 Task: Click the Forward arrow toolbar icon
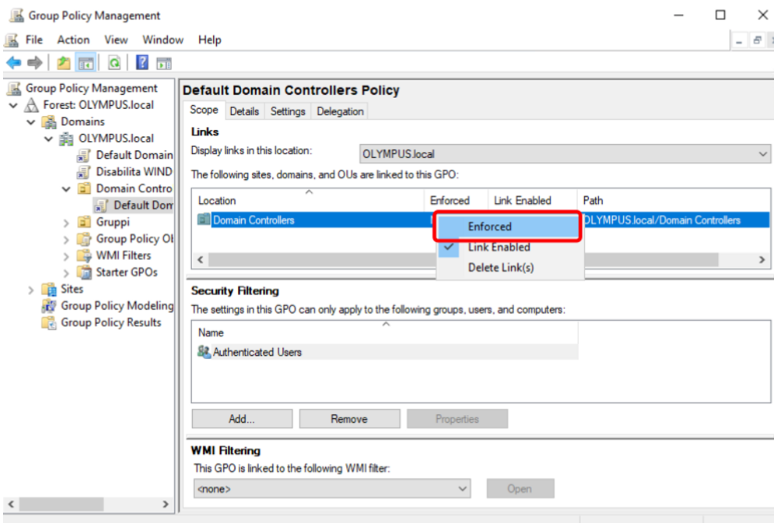[35, 62]
